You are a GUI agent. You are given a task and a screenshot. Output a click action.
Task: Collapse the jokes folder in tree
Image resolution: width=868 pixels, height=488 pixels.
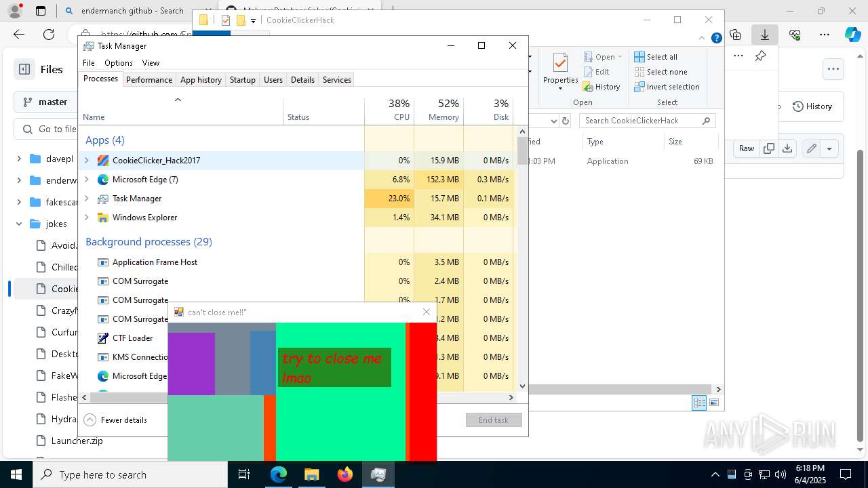[19, 224]
